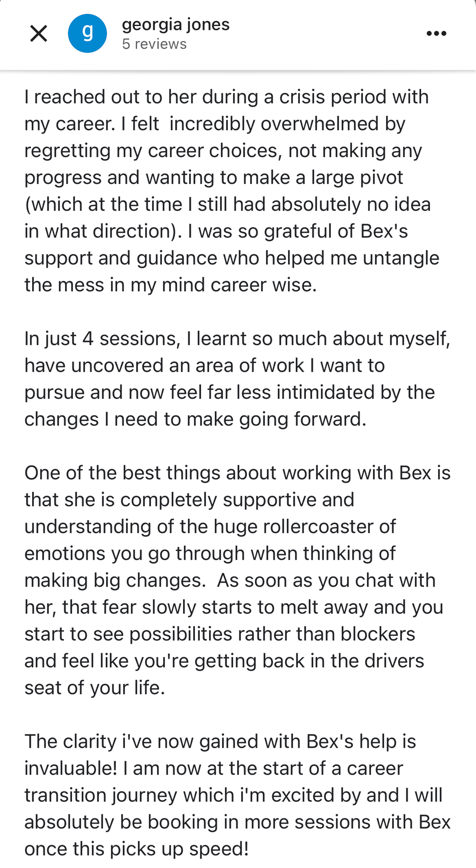Open the '5 reviews' link
Image resolution: width=476 pixels, height=868 pixels.
pos(154,44)
